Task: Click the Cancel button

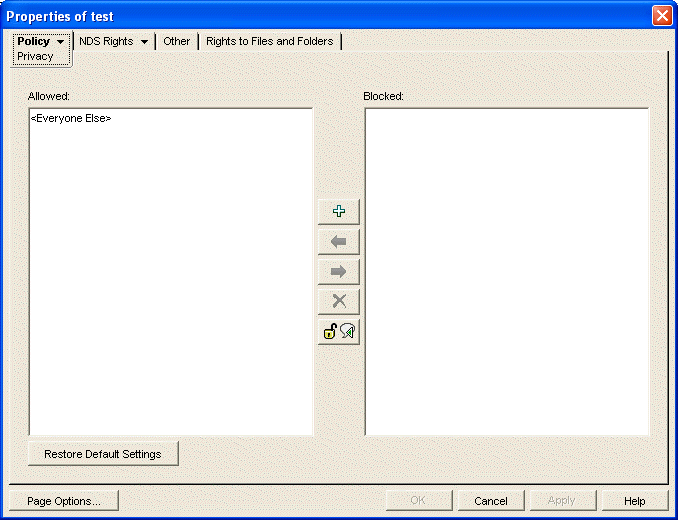Action: pos(491,501)
